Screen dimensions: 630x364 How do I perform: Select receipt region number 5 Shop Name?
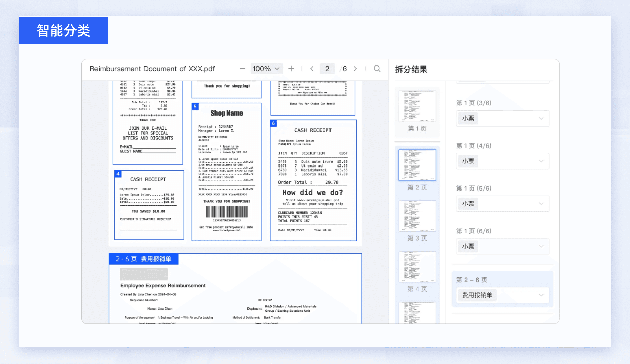(x=226, y=172)
